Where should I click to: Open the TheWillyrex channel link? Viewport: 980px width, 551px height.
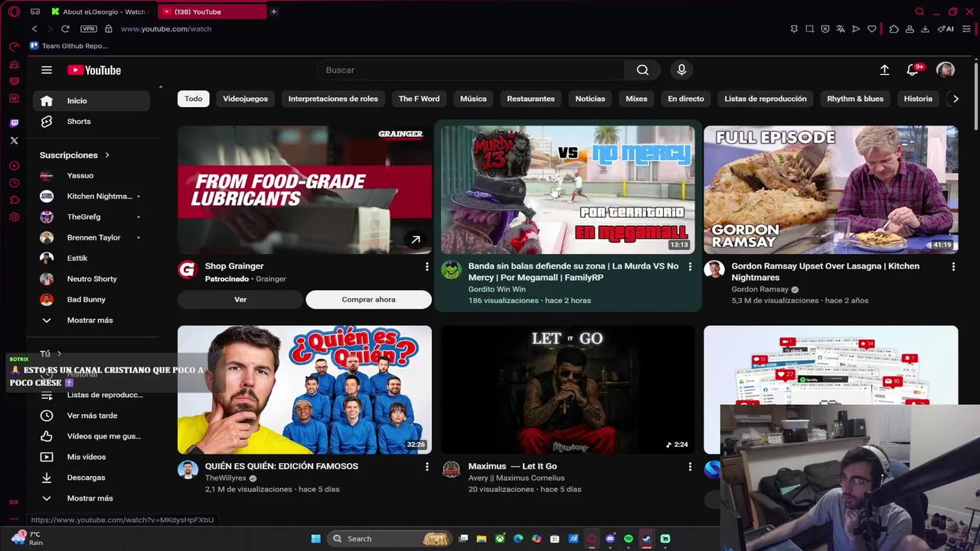226,478
